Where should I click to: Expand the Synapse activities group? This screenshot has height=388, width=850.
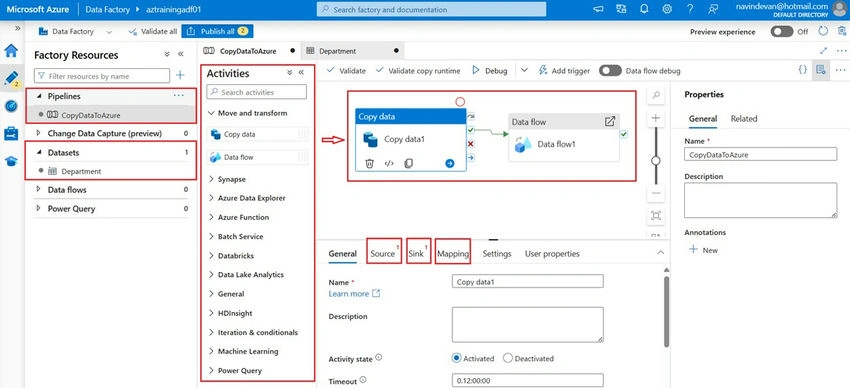(211, 179)
